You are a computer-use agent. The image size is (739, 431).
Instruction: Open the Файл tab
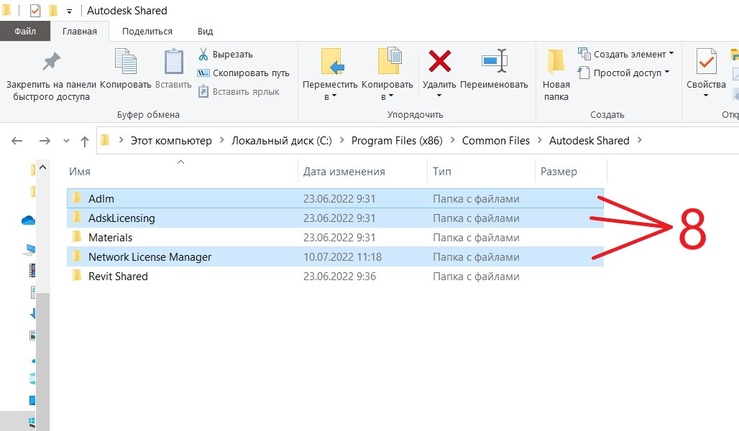(25, 31)
